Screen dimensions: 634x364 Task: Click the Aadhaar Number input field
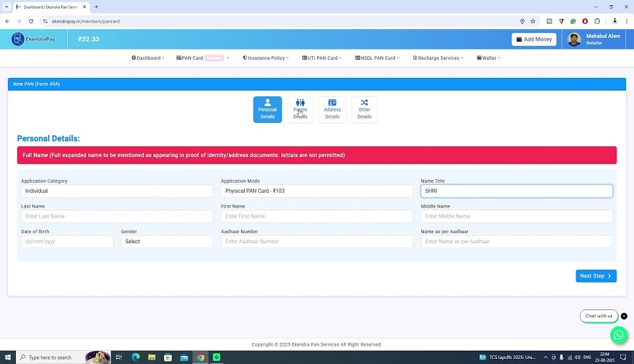(316, 241)
